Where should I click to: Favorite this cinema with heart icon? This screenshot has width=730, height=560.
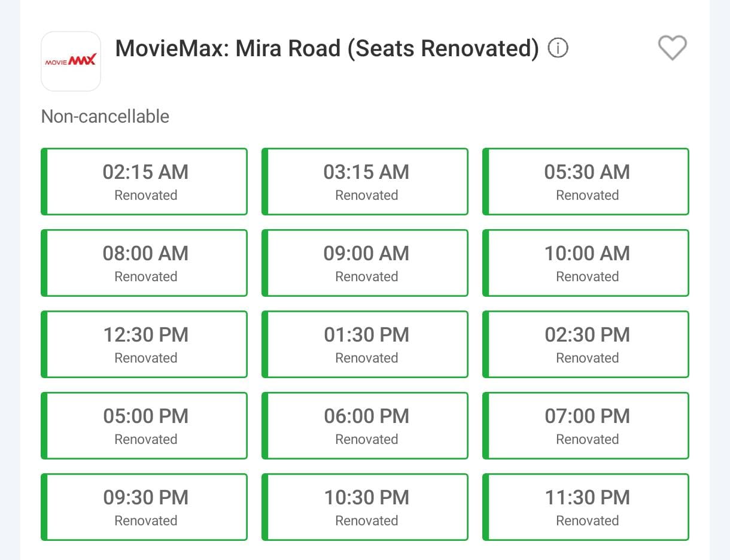coord(672,48)
